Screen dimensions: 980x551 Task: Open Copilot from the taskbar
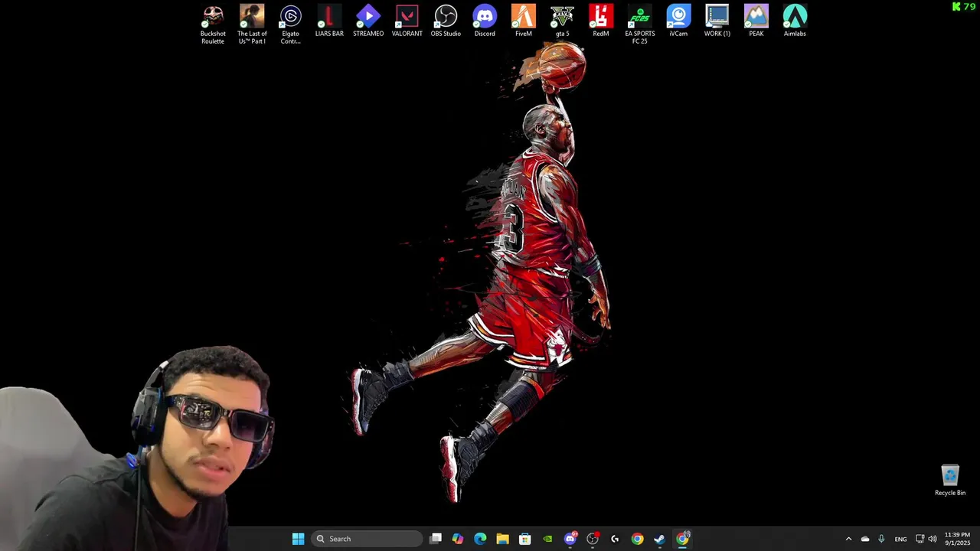point(458,539)
